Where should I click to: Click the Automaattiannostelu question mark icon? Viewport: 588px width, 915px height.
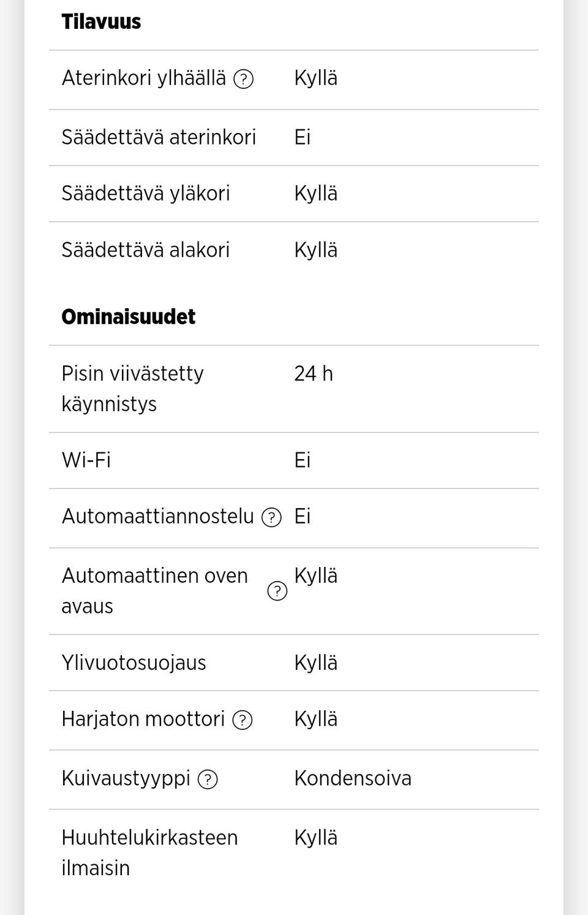(271, 518)
